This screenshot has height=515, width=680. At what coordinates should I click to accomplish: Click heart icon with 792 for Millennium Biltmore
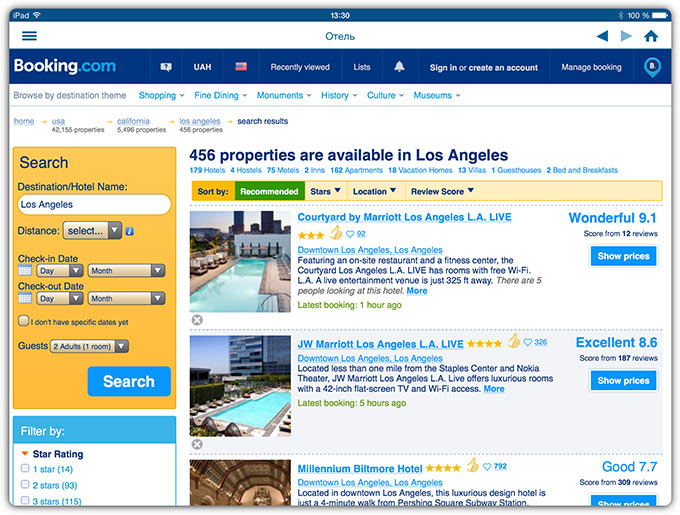click(x=487, y=466)
